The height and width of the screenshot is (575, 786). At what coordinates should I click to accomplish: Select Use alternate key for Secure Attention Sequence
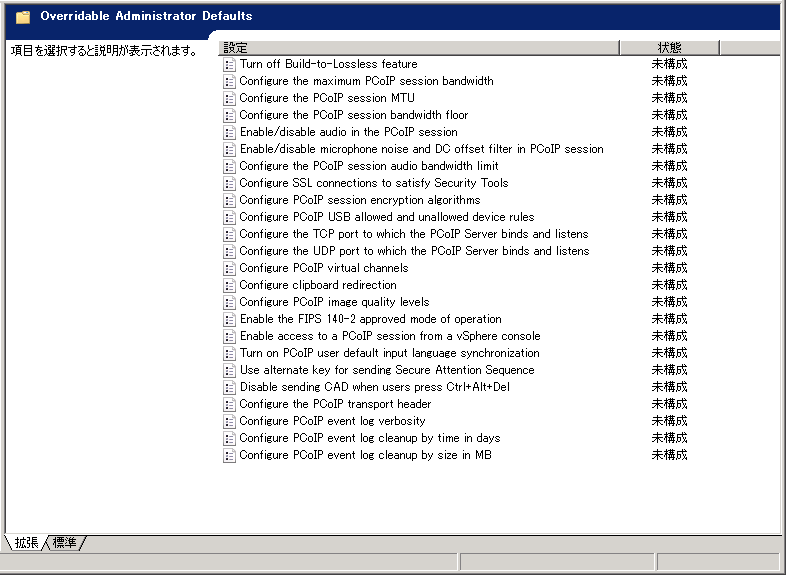[x=387, y=371]
